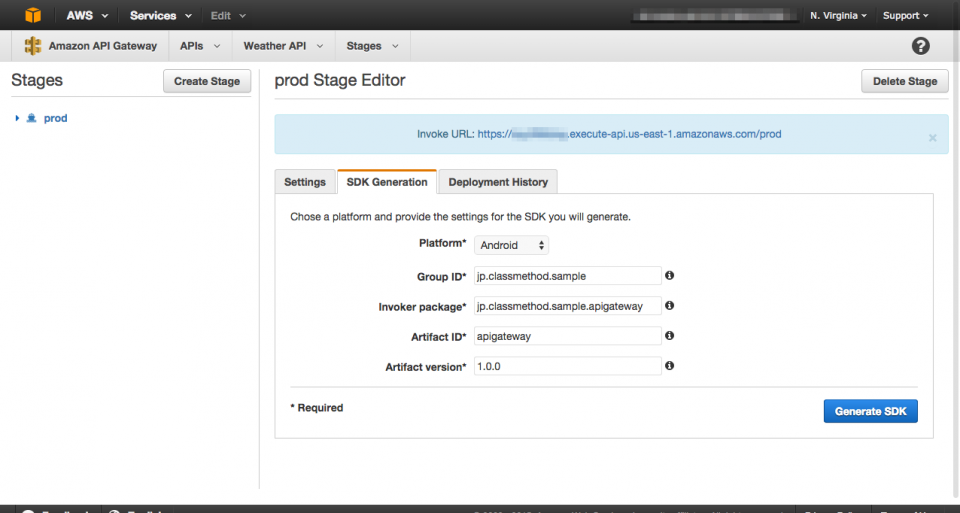Click the AWS orange cube logo
The width and height of the screenshot is (960, 513).
[x=32, y=15]
